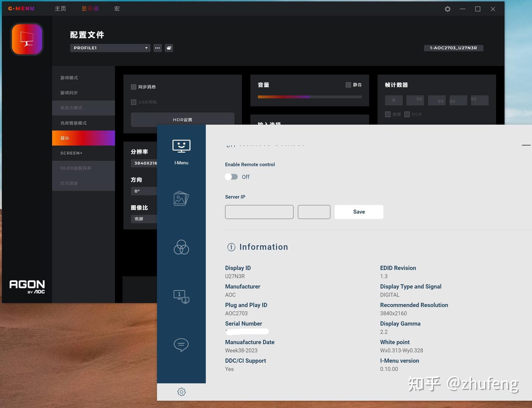
Task: Switch to the 宏 tab
Action: [117, 8]
